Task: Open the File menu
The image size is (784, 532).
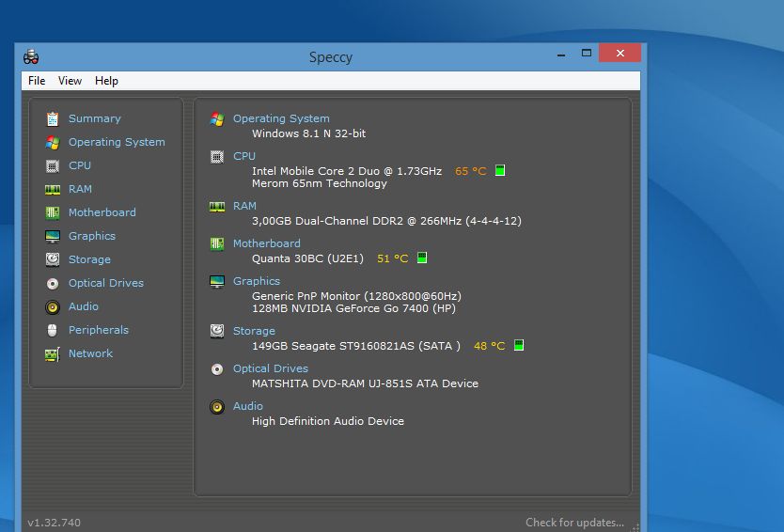Action: 37,81
